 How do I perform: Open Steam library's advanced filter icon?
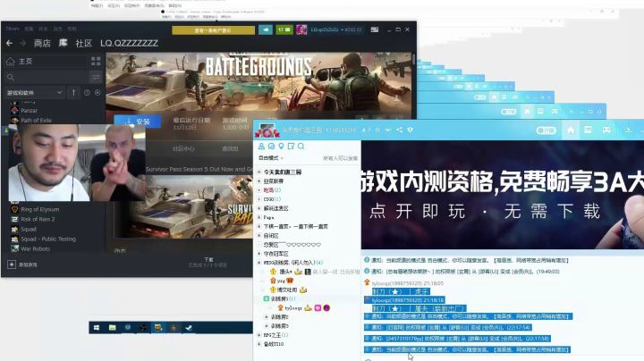pyautogui.click(x=96, y=77)
